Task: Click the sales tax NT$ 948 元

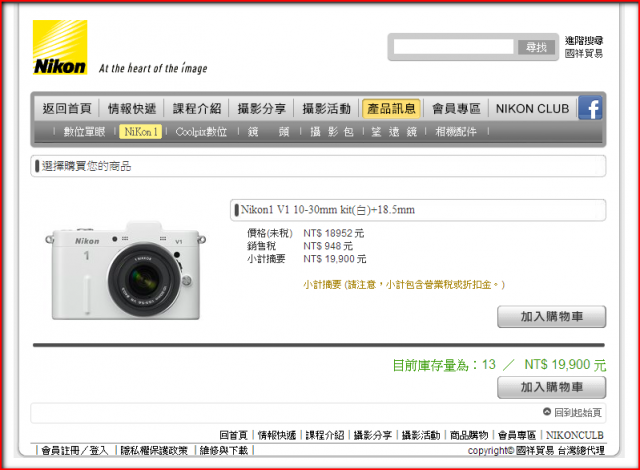Action: click(x=328, y=246)
